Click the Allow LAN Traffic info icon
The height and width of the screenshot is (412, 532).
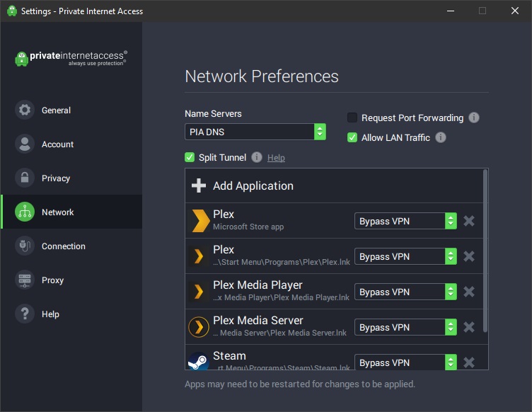(441, 137)
